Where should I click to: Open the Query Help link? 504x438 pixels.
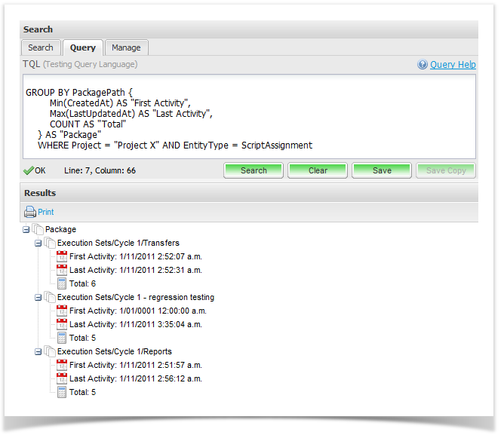(x=453, y=65)
